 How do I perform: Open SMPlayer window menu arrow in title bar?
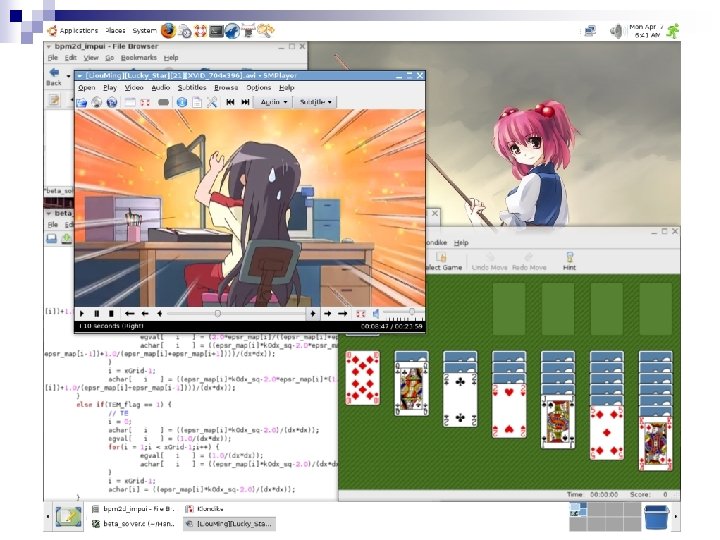[x=79, y=76]
